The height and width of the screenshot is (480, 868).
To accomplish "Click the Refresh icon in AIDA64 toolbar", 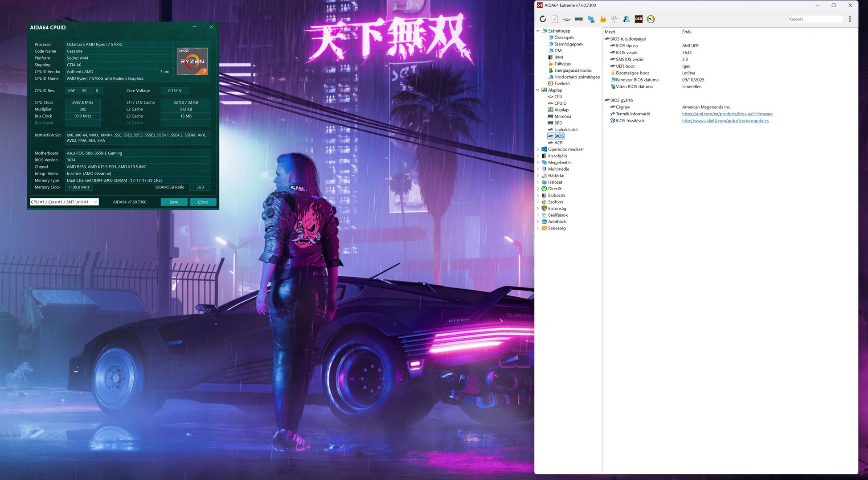I will click(x=542, y=19).
